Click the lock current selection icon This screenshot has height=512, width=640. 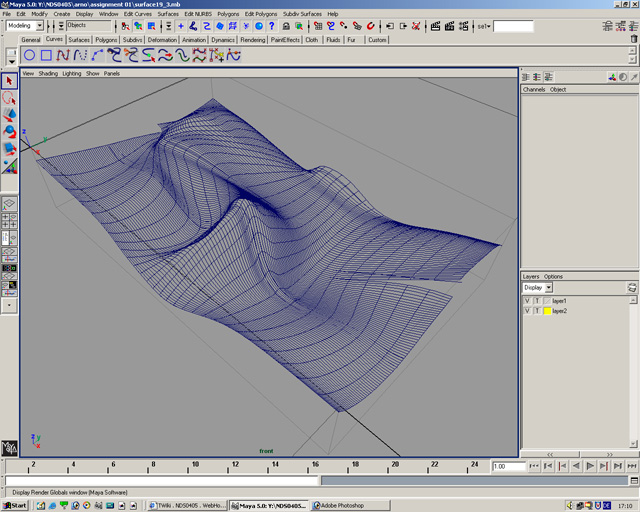286,26
